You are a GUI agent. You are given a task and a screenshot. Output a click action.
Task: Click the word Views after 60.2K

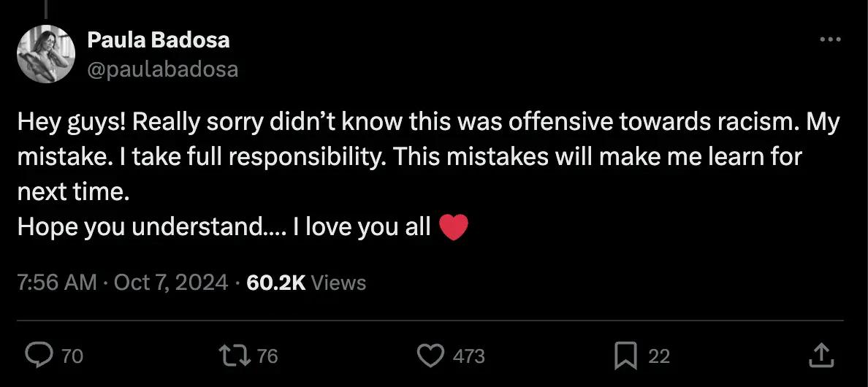tap(338, 283)
